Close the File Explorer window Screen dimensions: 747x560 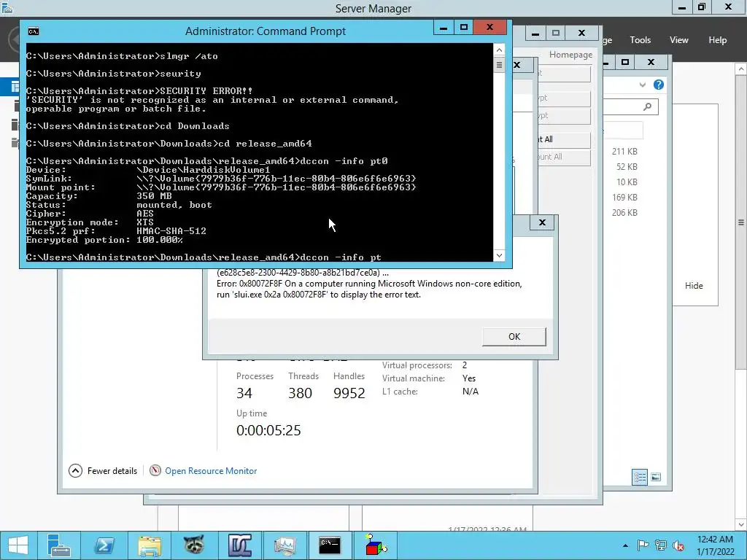tap(651, 62)
